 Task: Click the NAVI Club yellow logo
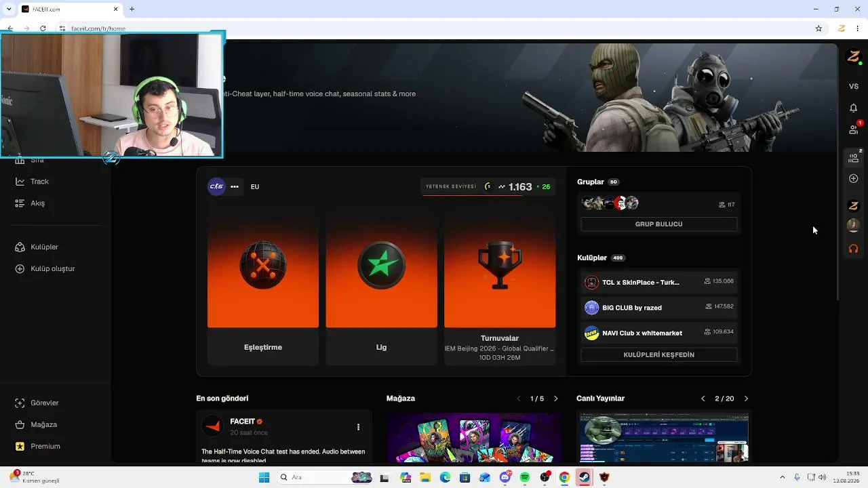(x=591, y=333)
